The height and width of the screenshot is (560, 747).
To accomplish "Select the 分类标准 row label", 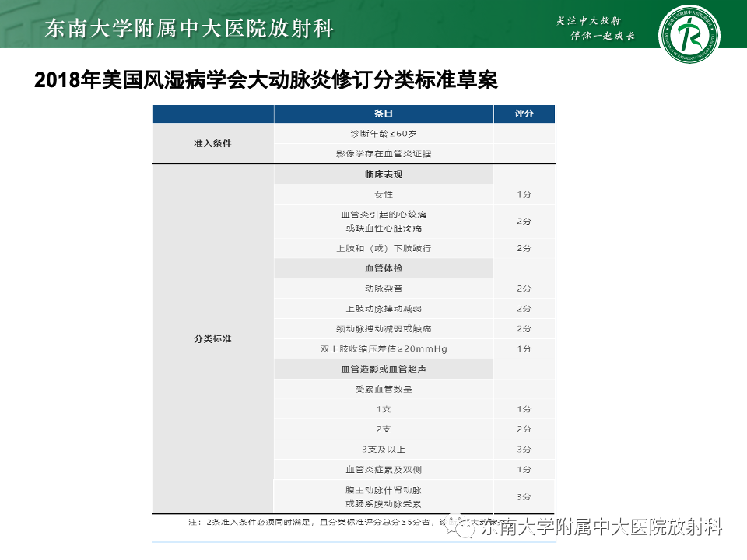I will click(x=212, y=339).
